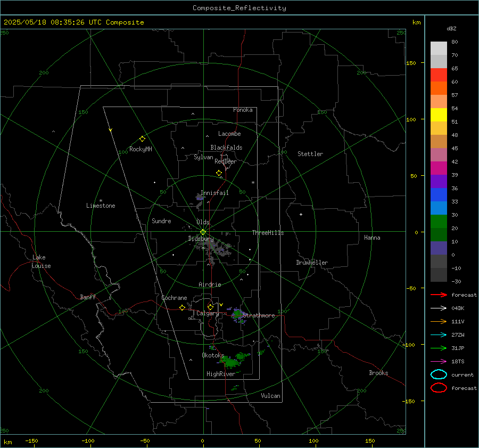Click the cyan 'current' ellipse legend icon
The width and height of the screenshot is (479, 448).
tap(439, 374)
